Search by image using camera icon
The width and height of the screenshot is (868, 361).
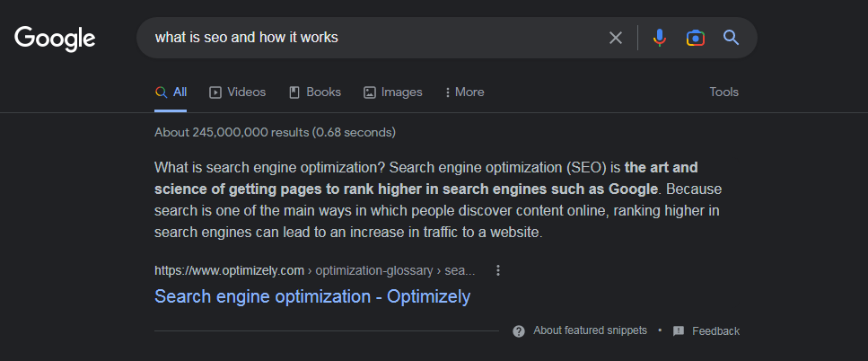[696, 38]
